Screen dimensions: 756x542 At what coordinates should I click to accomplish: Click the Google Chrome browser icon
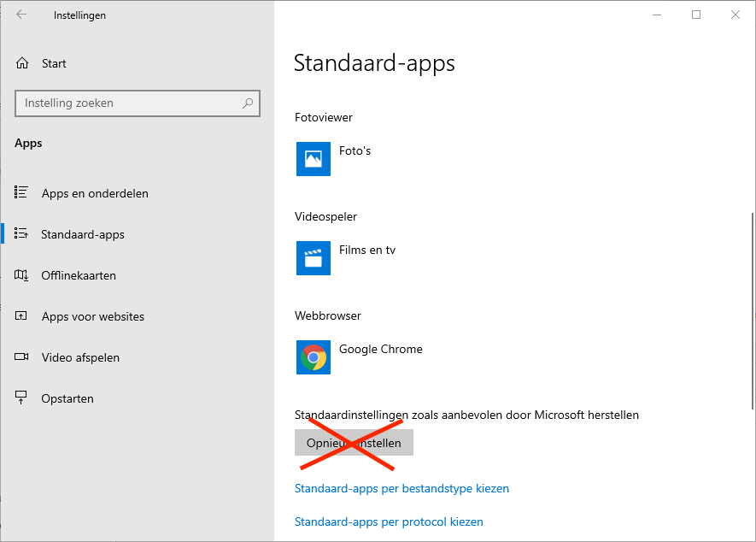coord(314,357)
